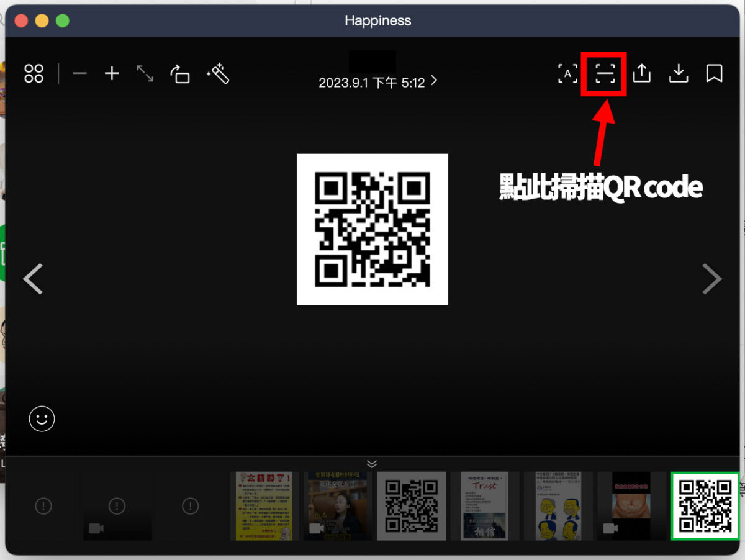Select the expired video thumbnail with camera icon

[x=117, y=505]
